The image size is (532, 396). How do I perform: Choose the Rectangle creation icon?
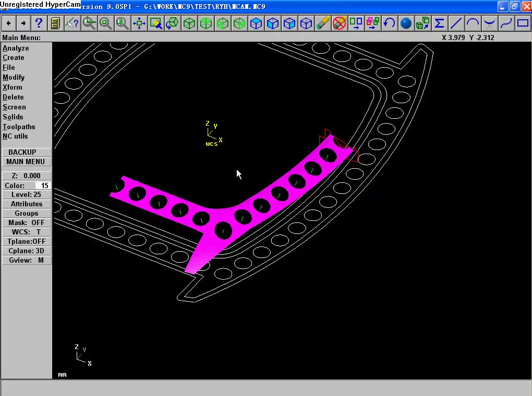click(523, 23)
